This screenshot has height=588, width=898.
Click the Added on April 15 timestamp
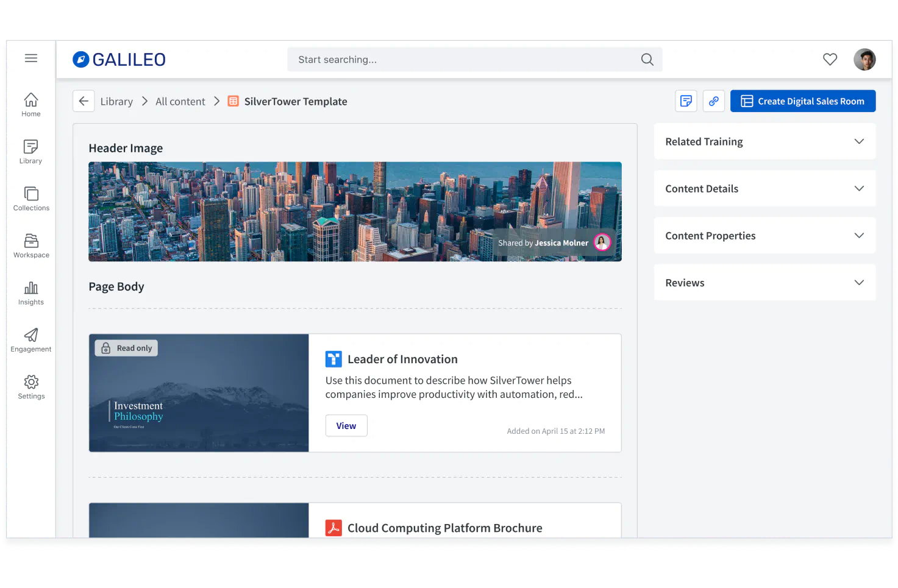click(556, 431)
